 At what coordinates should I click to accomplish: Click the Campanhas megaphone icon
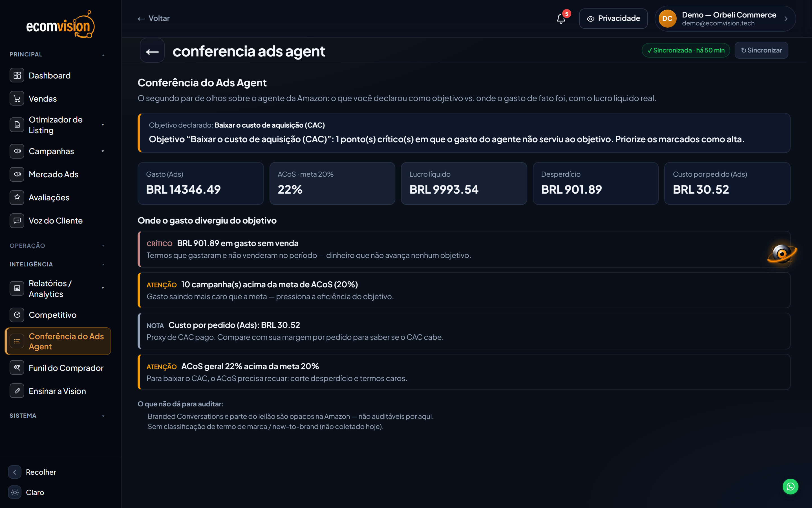point(17,151)
